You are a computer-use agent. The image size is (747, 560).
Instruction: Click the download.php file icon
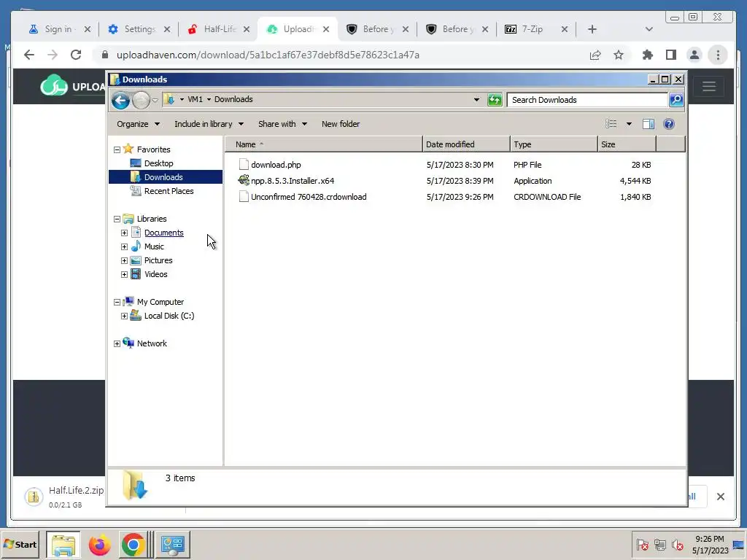coord(244,165)
